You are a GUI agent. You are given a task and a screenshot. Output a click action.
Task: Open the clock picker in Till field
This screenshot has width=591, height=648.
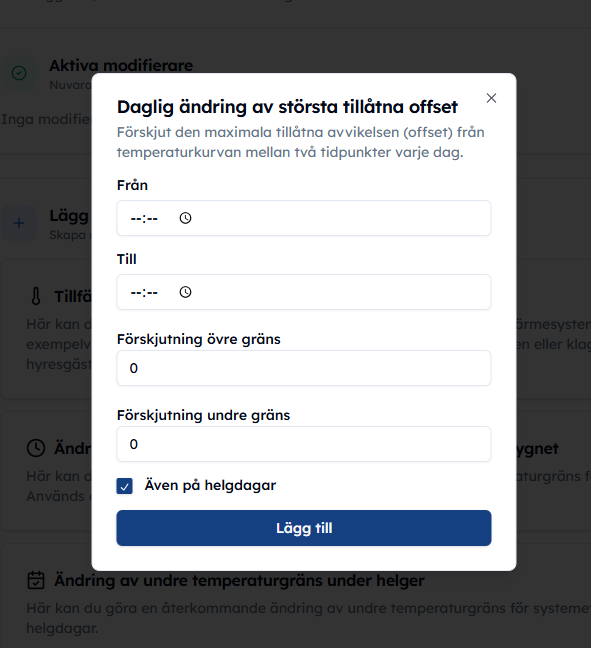coord(186,292)
